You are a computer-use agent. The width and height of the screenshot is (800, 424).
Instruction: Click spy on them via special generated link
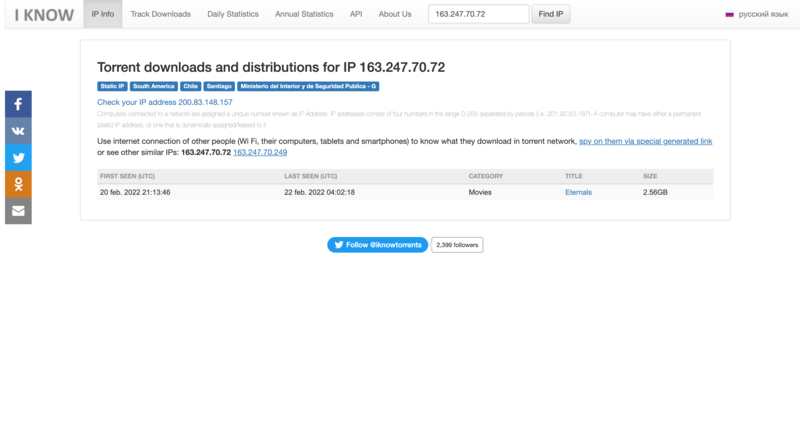645,142
